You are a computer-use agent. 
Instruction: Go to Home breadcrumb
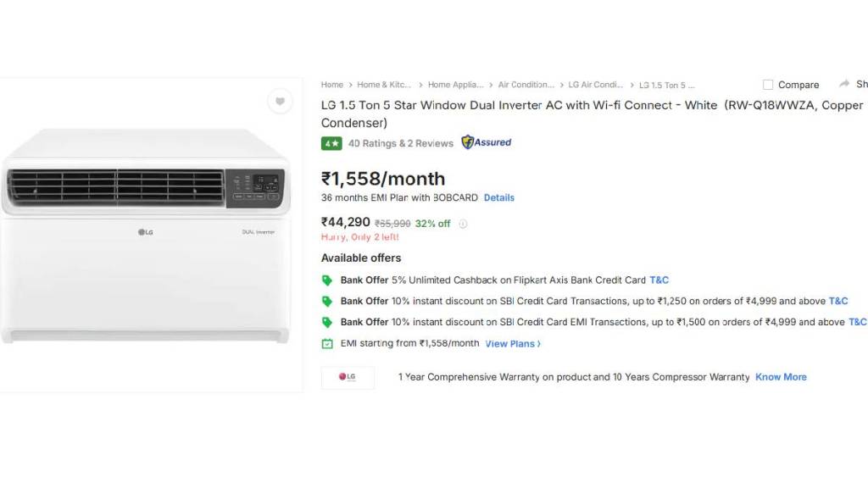332,85
